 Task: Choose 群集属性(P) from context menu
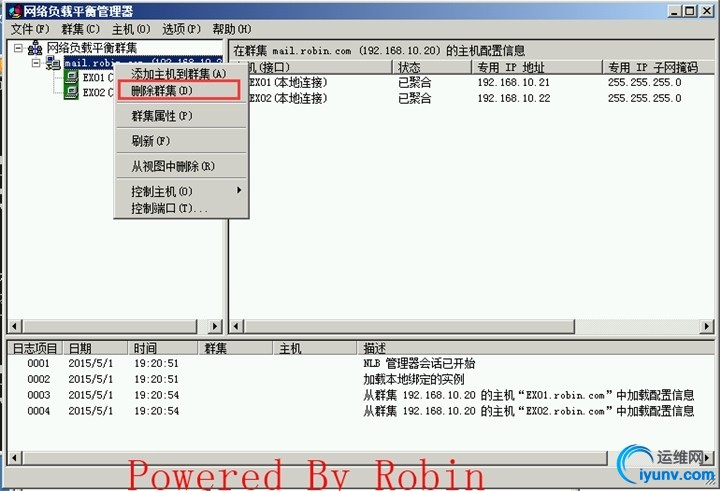point(181,116)
